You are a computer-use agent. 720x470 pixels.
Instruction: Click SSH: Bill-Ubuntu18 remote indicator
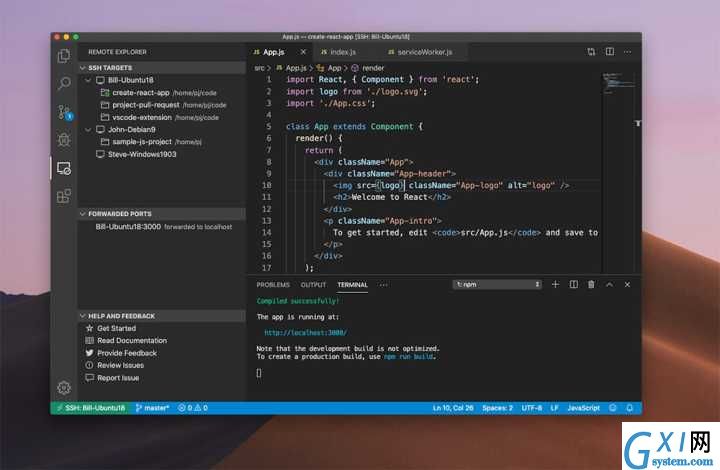tap(91, 408)
